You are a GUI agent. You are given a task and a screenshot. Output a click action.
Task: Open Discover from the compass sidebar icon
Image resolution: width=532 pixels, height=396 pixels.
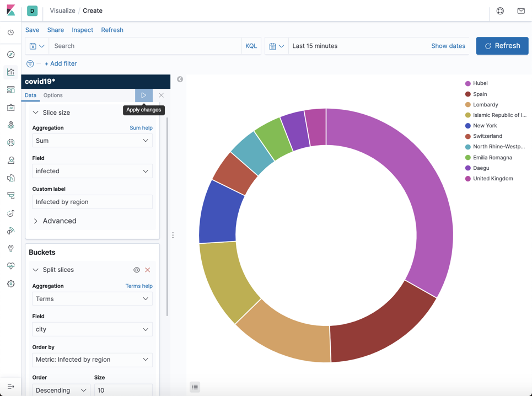11,54
